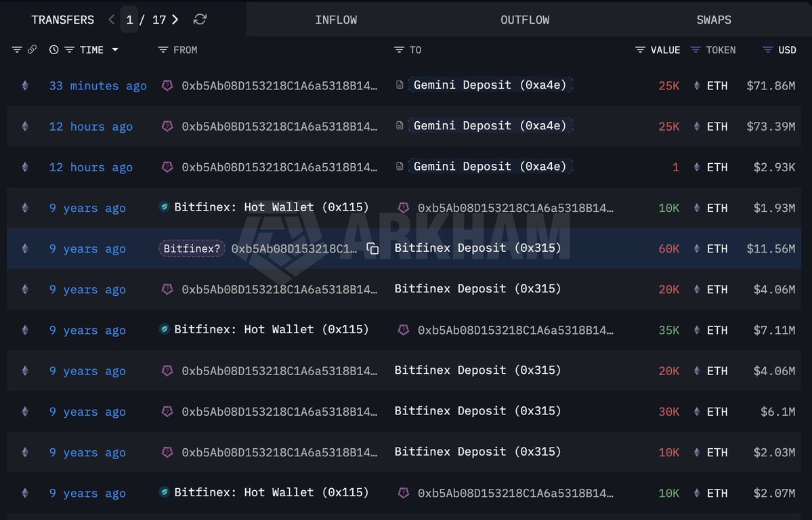This screenshot has height=520, width=812.
Task: Open the FROM column filter
Action: 163,49
